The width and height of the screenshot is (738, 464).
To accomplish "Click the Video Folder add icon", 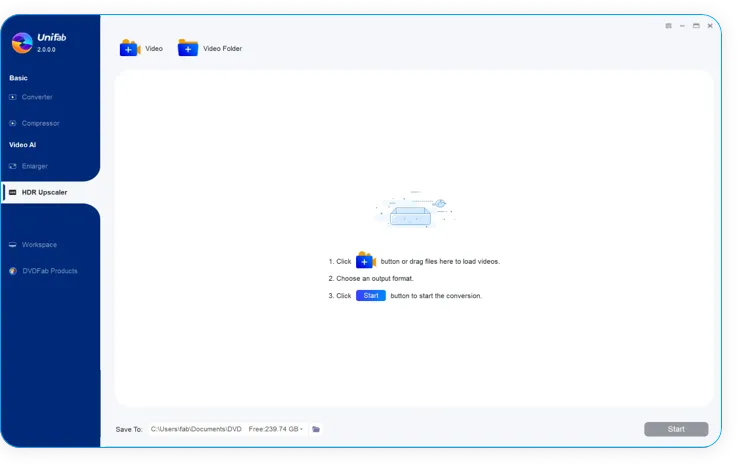I will [x=188, y=48].
